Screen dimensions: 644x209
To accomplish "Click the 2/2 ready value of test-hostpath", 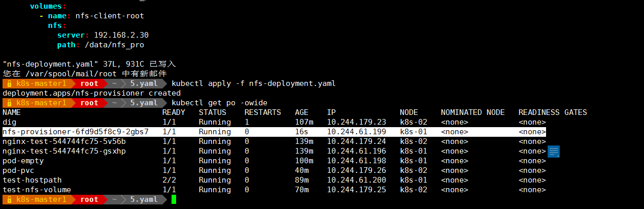I will click(169, 180).
